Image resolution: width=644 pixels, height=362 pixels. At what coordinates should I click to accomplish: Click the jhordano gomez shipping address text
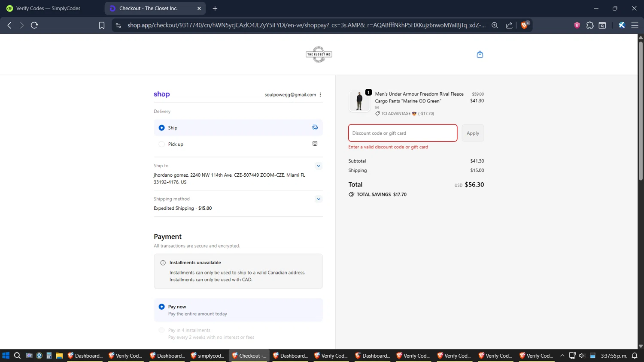click(x=230, y=178)
